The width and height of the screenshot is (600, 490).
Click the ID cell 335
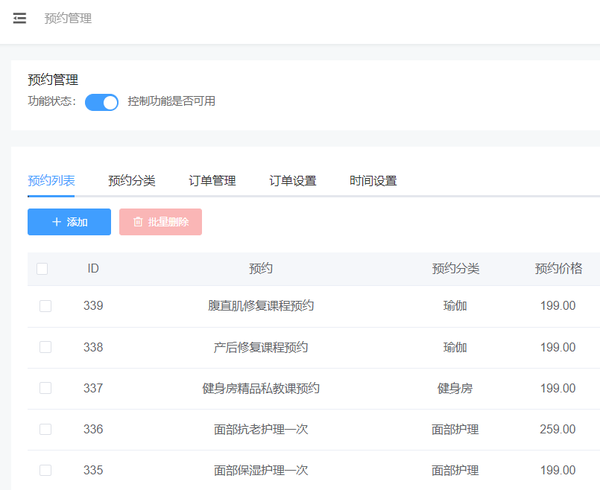(x=93, y=470)
